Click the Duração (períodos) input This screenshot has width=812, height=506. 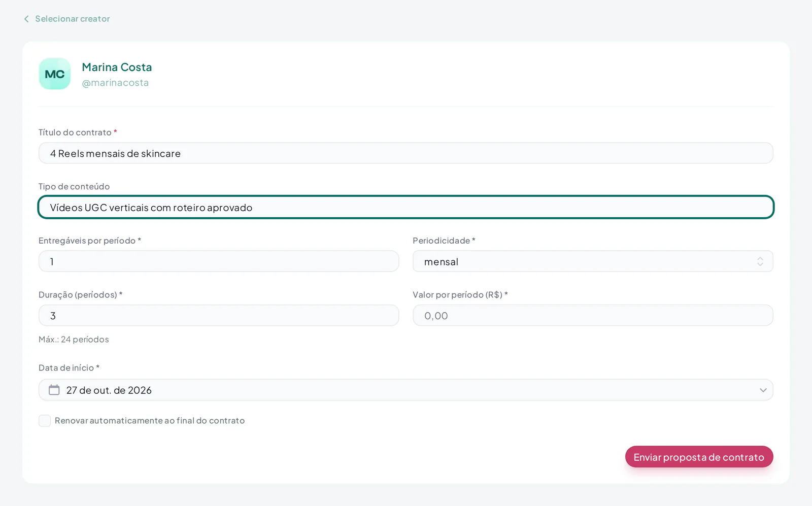click(219, 316)
